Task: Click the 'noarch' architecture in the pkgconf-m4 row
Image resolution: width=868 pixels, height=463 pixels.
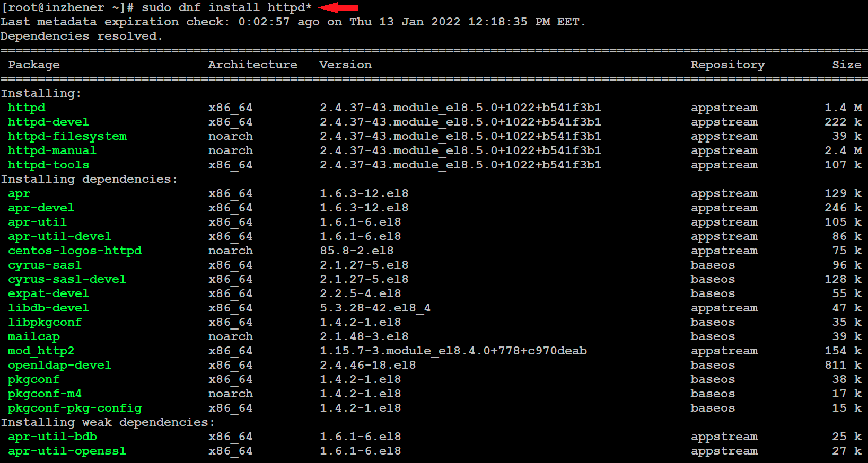Action: point(230,394)
